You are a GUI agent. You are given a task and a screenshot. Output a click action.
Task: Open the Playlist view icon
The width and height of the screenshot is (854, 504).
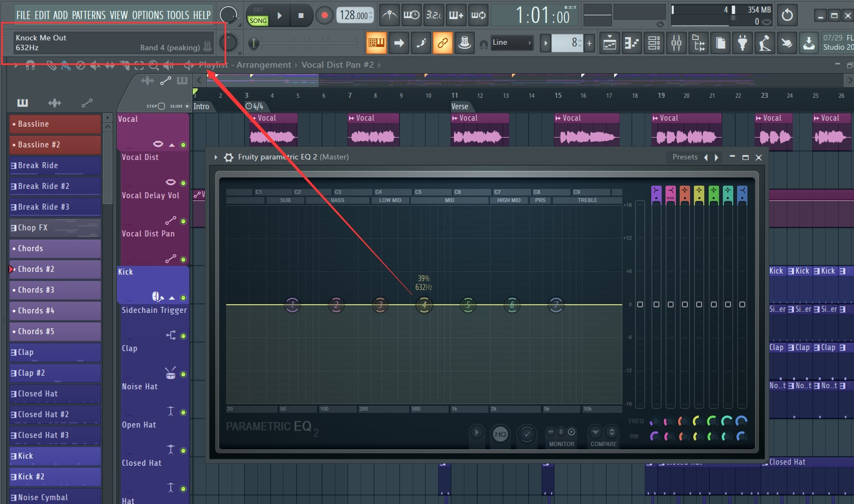coord(610,43)
